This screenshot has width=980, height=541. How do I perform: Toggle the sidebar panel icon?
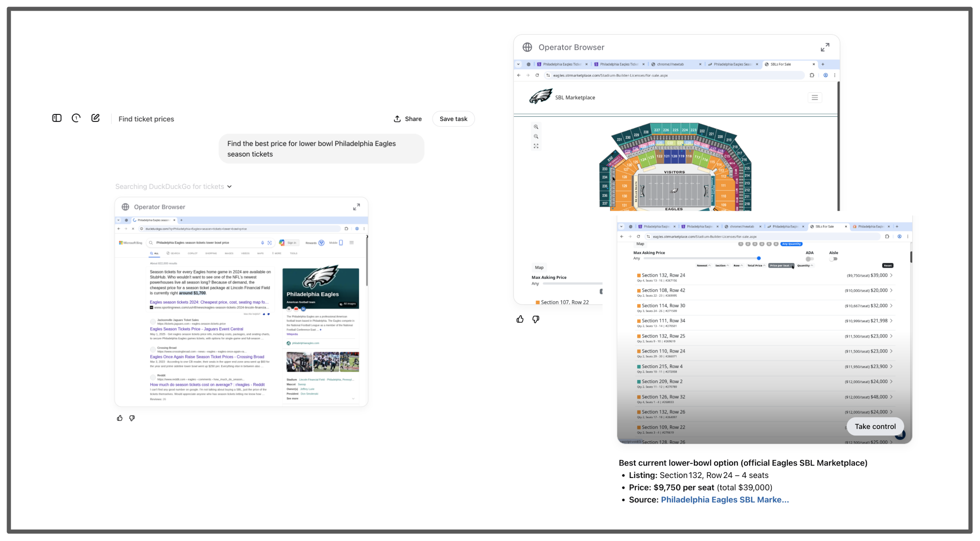pos(57,118)
